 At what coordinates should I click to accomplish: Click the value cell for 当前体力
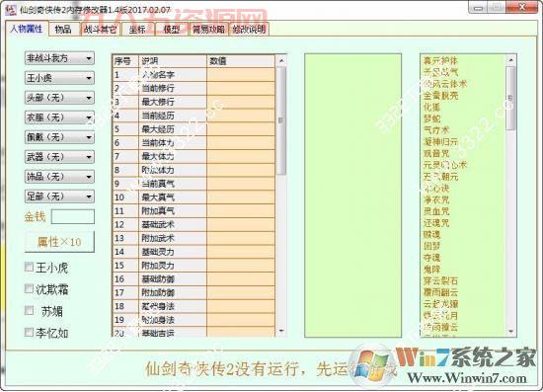click(241, 142)
